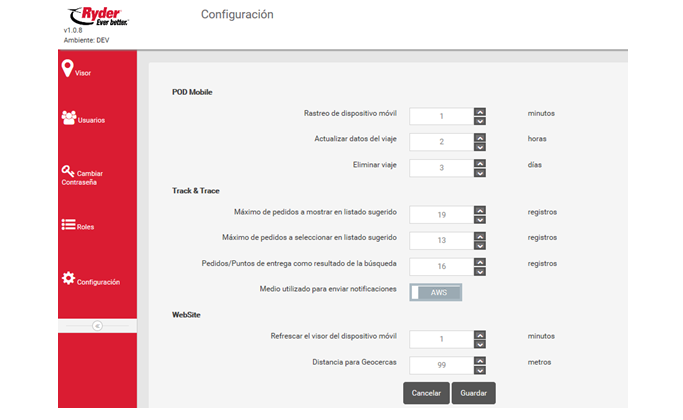Click the Configuración gear icon
The width and height of the screenshot is (683, 420).
pyautogui.click(x=68, y=279)
